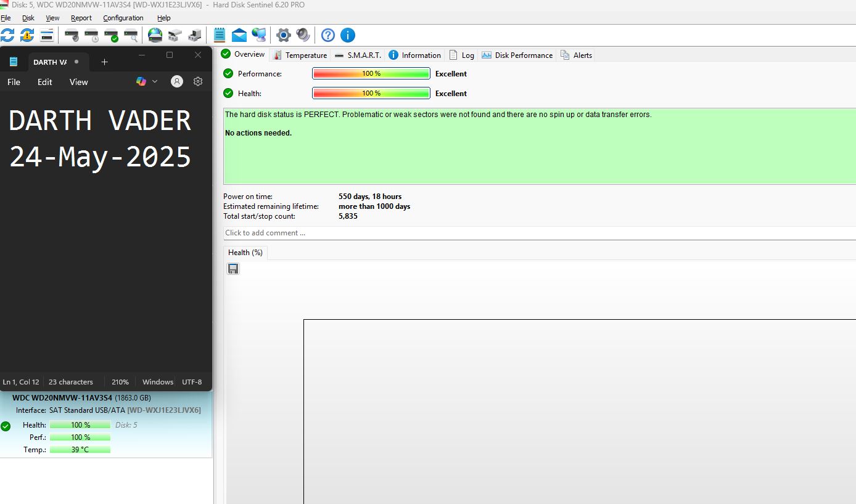Switch to the Disk Performance tab
The width and height of the screenshot is (856, 504).
pyautogui.click(x=517, y=55)
